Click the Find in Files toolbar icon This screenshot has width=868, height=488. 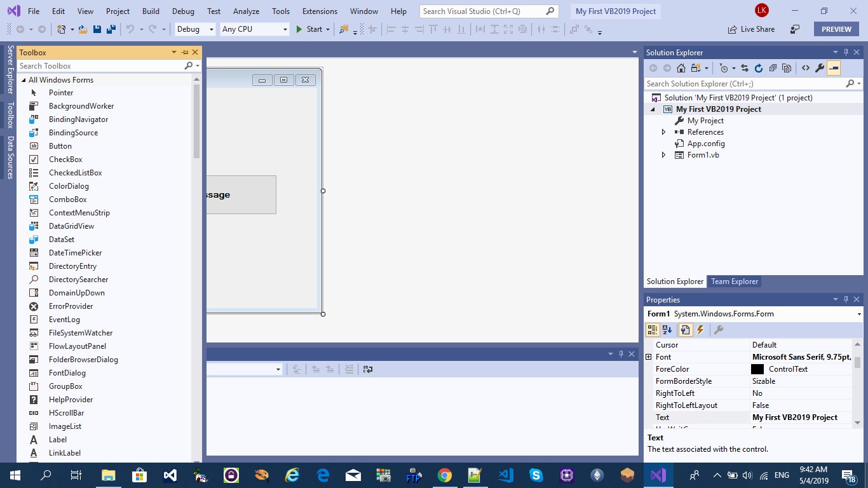(x=344, y=29)
